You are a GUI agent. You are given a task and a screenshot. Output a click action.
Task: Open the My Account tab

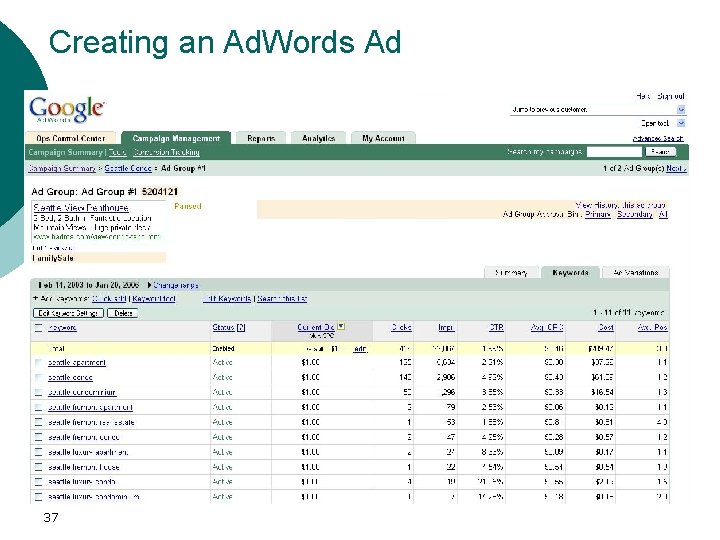(x=383, y=138)
